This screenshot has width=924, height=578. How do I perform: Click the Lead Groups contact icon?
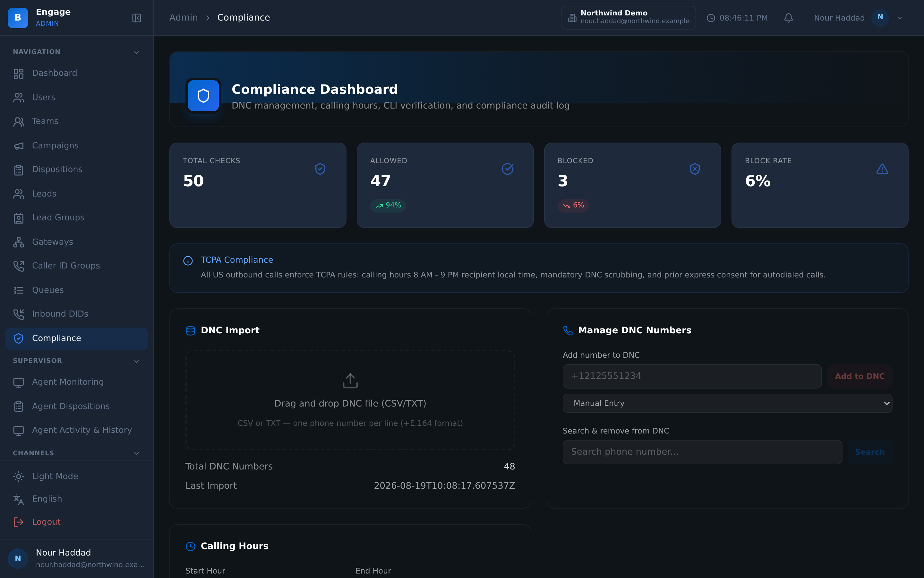click(19, 218)
